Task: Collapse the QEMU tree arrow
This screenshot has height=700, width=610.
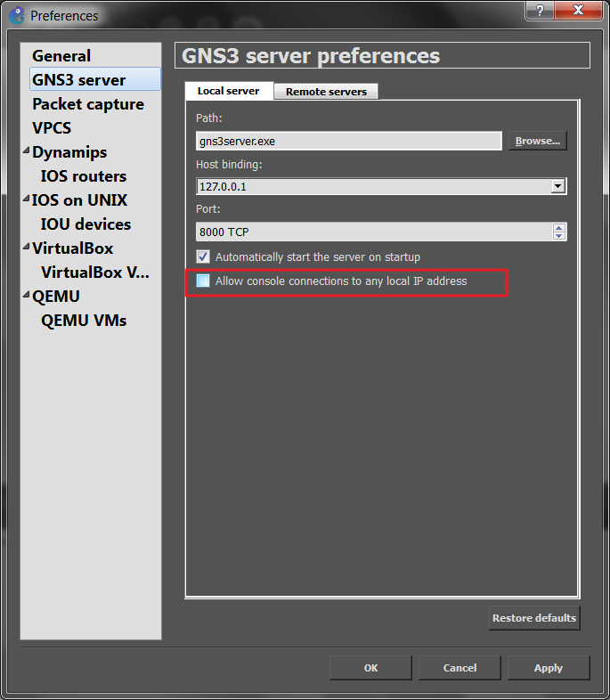Action: coord(27,295)
